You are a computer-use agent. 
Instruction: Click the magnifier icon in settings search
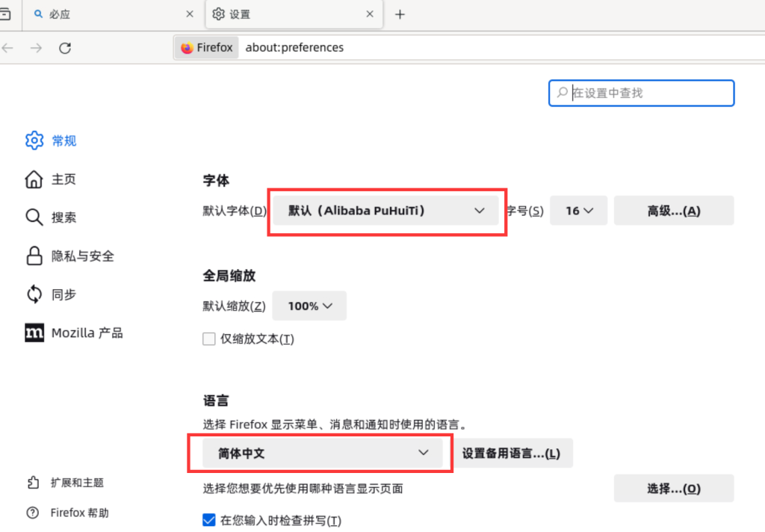click(x=562, y=92)
